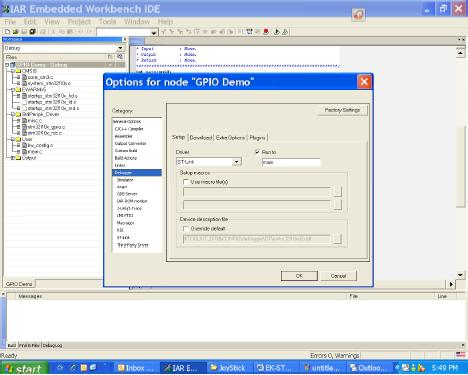Open the Project menu
The height and width of the screenshot is (375, 468).
point(79,22)
